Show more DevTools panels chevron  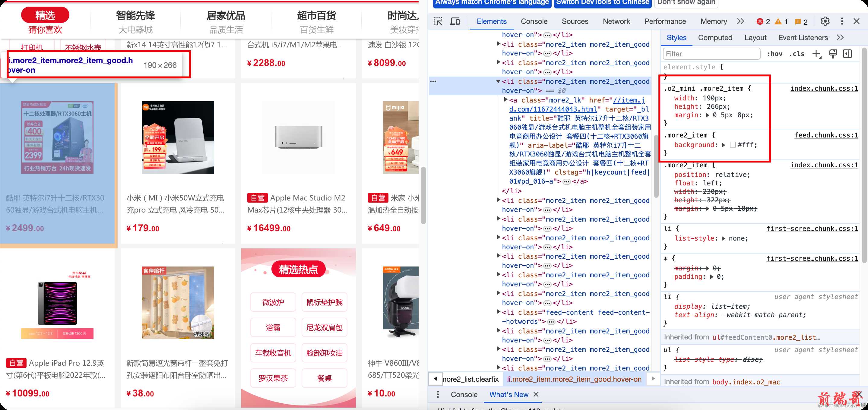[740, 22]
